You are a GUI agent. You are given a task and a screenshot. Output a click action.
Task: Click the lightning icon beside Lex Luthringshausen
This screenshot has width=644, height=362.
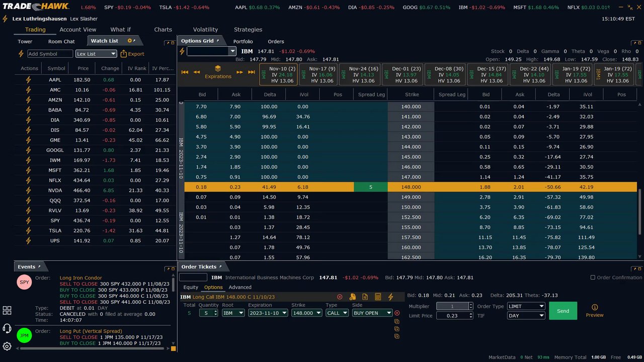click(x=5, y=19)
